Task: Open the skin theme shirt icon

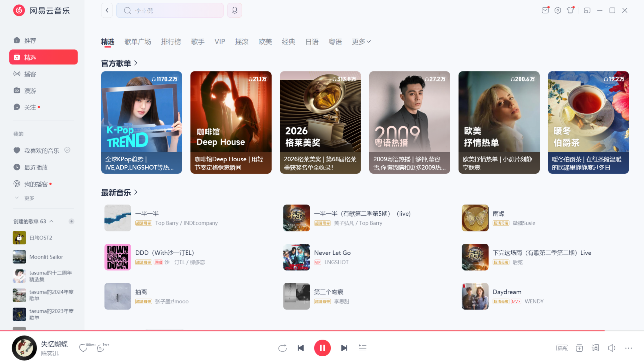Action: click(x=570, y=10)
